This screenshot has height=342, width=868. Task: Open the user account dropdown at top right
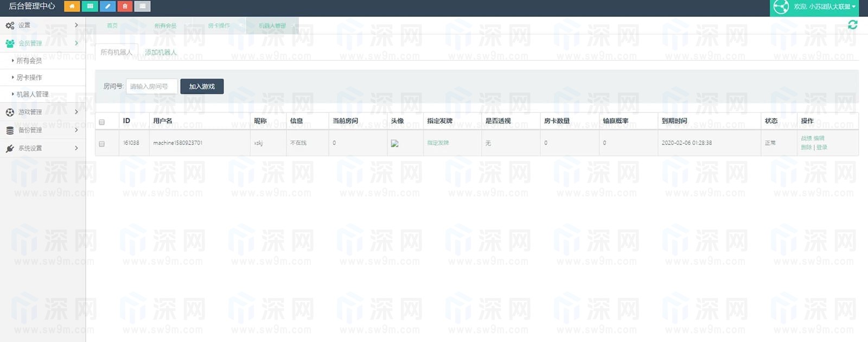coord(825,7)
